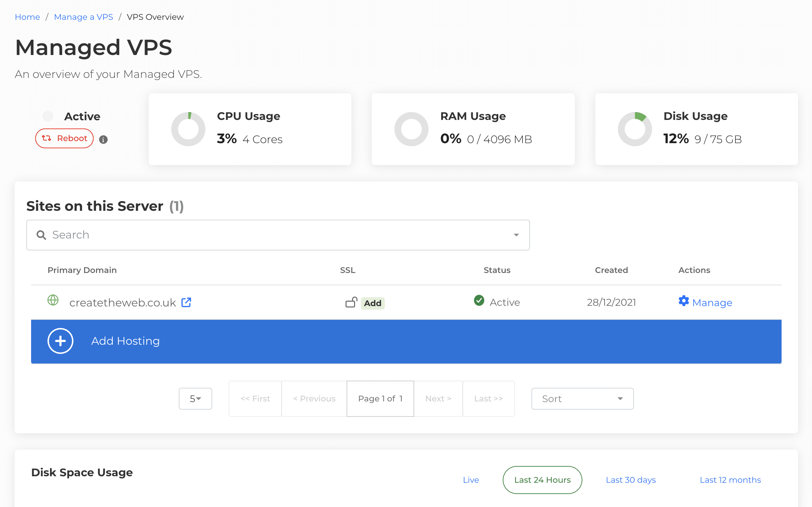The image size is (812, 507).
Task: Click the Disk Usage donut chart
Action: (x=635, y=129)
